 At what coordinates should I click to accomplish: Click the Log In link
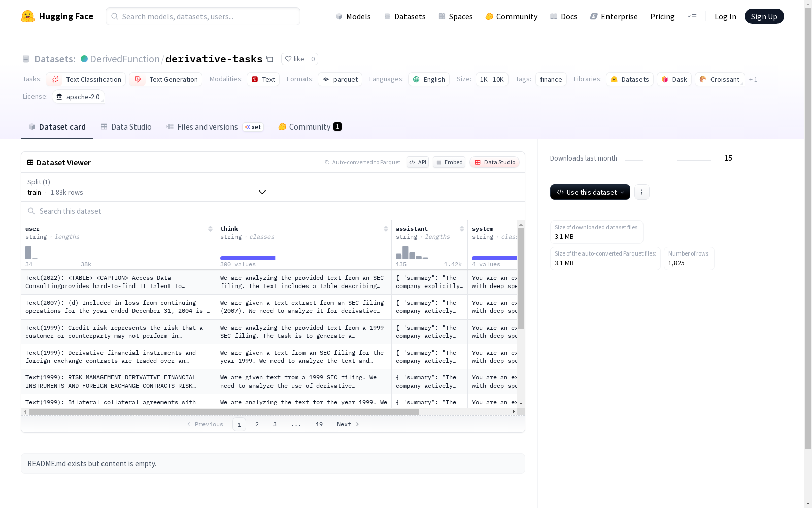coord(725,16)
